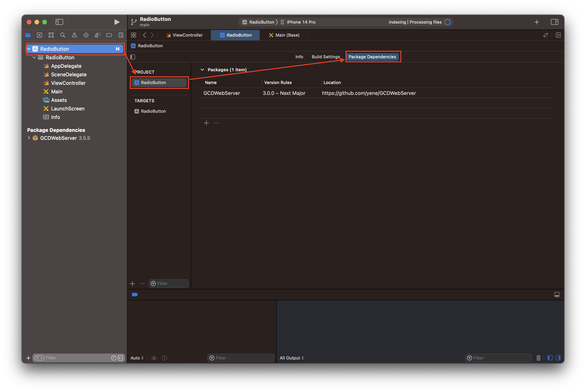
Task: Switch to the ViewController tab
Action: tap(185, 35)
